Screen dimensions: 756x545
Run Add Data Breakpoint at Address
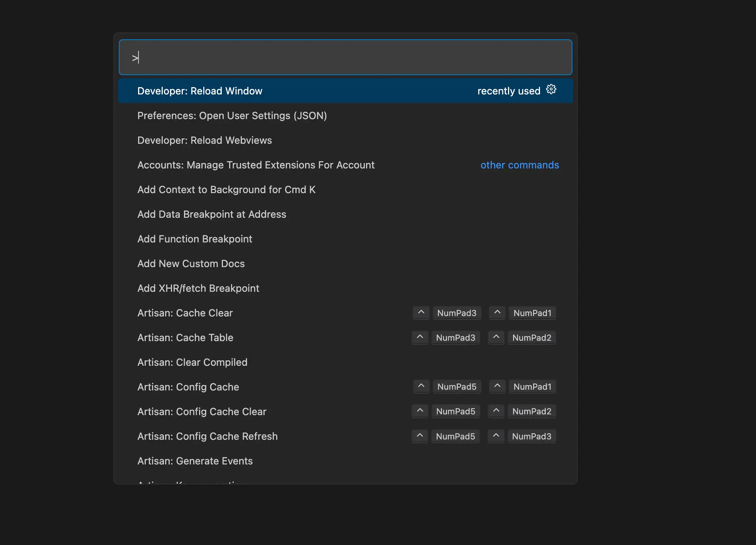(212, 214)
